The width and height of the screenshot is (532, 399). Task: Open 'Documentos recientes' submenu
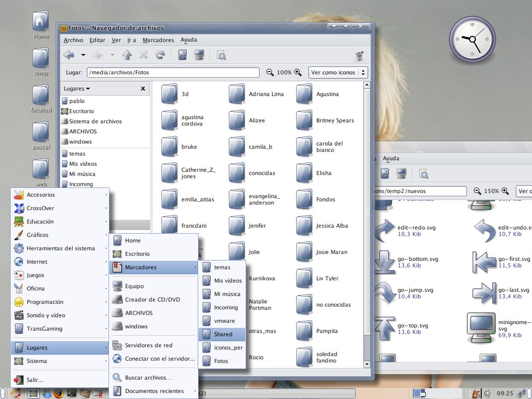(x=154, y=391)
